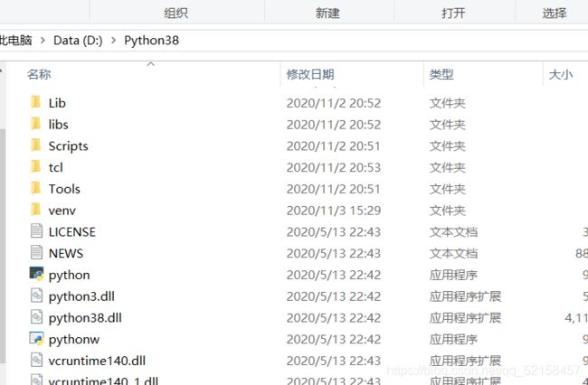Click the python application icon
Screen dimensions: 588x385
click(x=36, y=274)
